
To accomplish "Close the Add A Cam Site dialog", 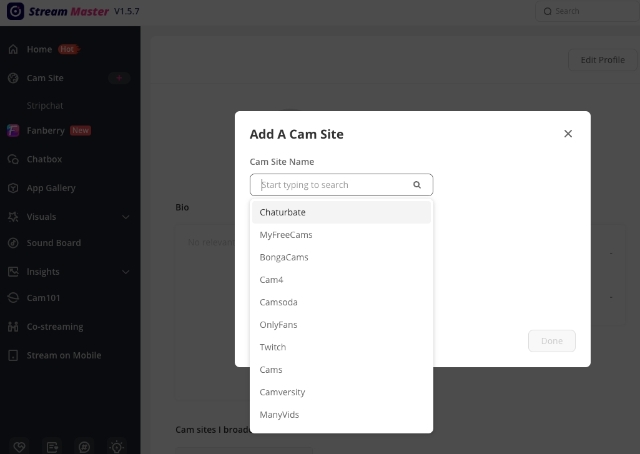I will coord(568,134).
